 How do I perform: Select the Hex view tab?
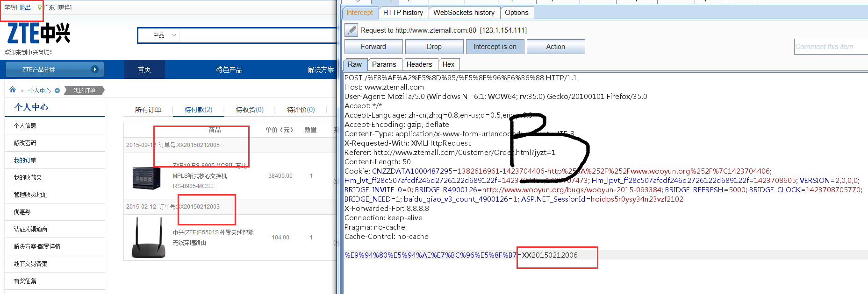tap(449, 64)
